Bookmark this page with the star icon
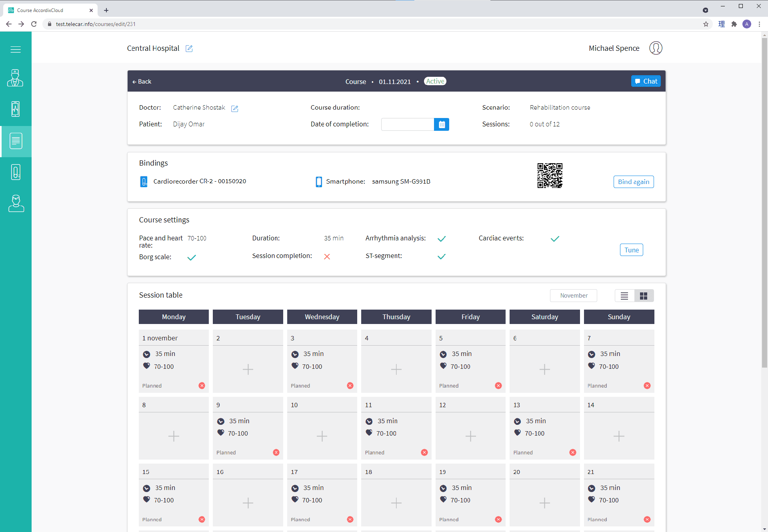The width and height of the screenshot is (768, 532). (706, 24)
